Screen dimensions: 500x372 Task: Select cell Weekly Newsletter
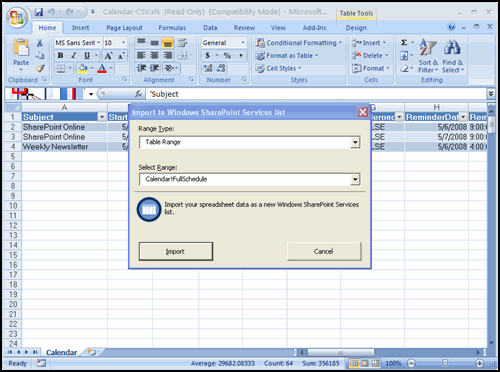64,147
